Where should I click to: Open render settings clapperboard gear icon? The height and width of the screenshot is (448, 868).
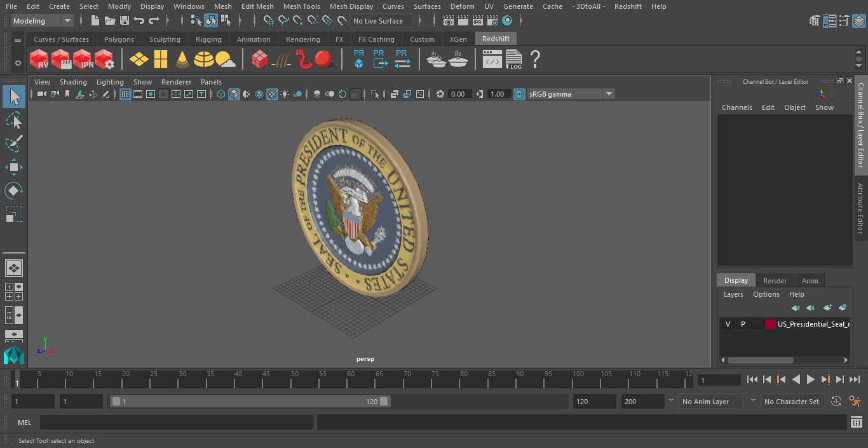[492, 21]
